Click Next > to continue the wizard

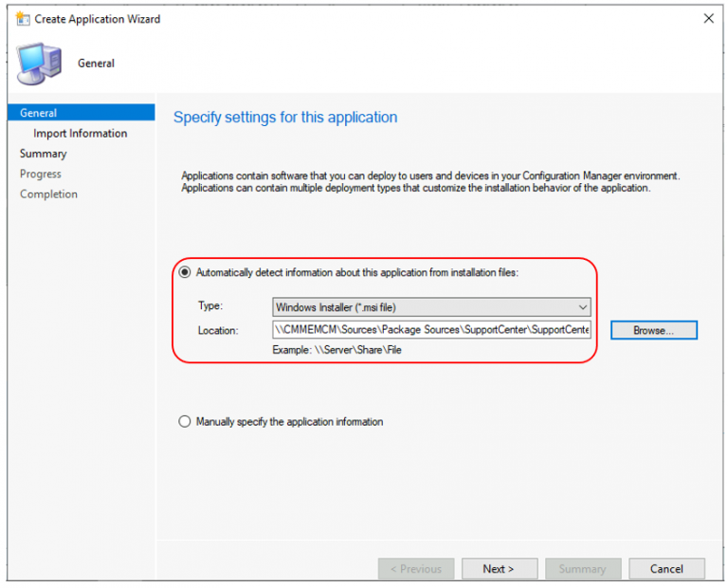499,569
